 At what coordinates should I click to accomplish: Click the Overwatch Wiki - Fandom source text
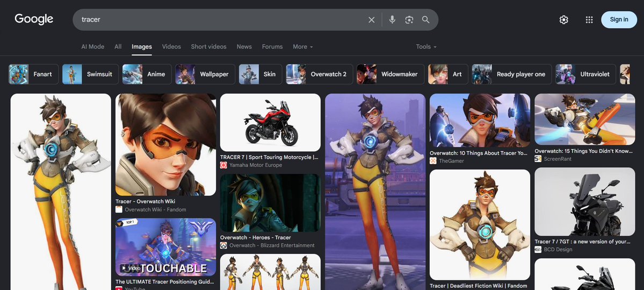pos(155,209)
